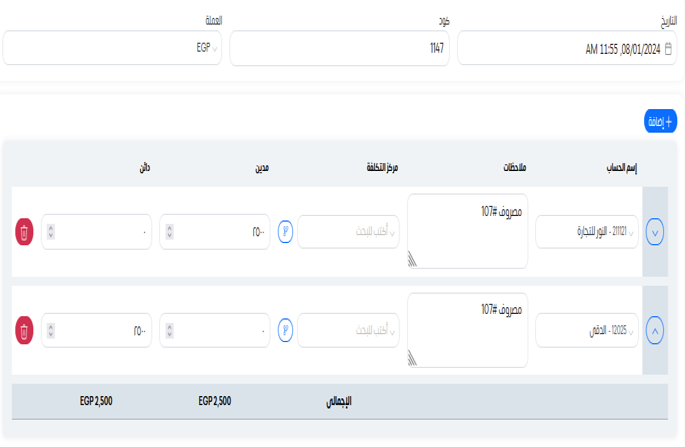
Task: Click the blue circle icon in second row
Action: pyautogui.click(x=285, y=329)
